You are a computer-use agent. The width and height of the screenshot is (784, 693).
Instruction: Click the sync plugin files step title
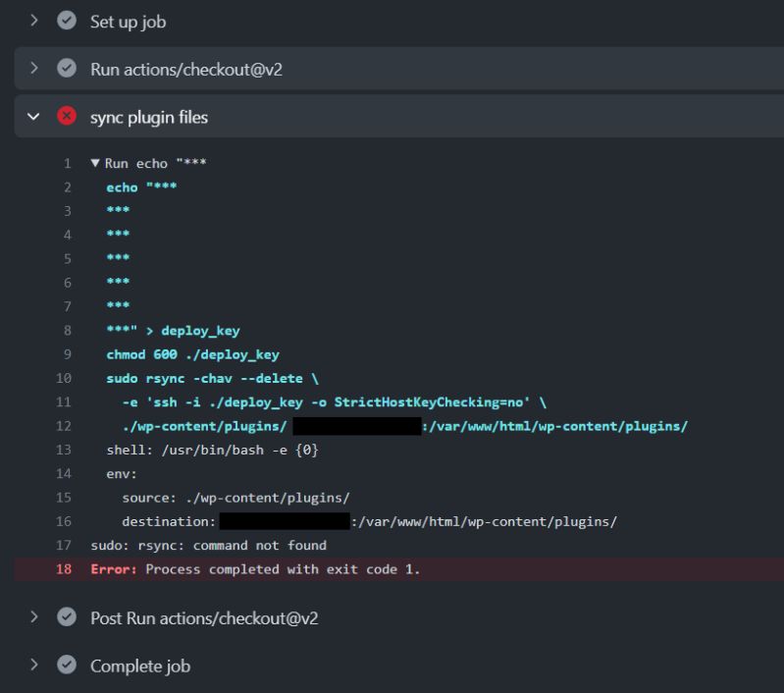point(149,118)
